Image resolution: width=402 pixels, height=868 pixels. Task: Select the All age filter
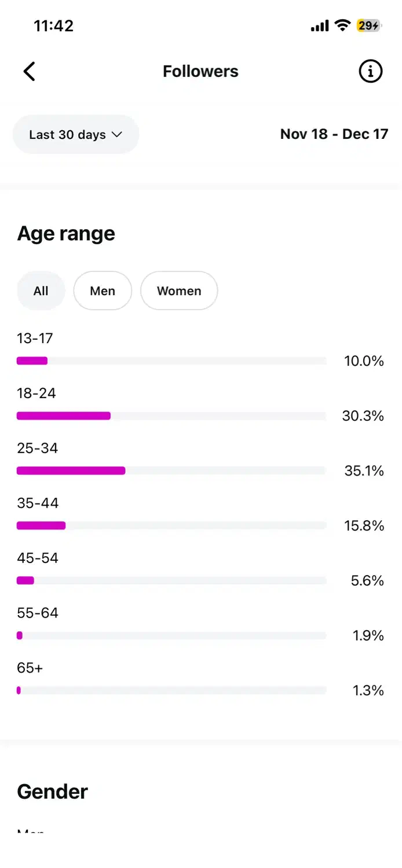(x=41, y=291)
